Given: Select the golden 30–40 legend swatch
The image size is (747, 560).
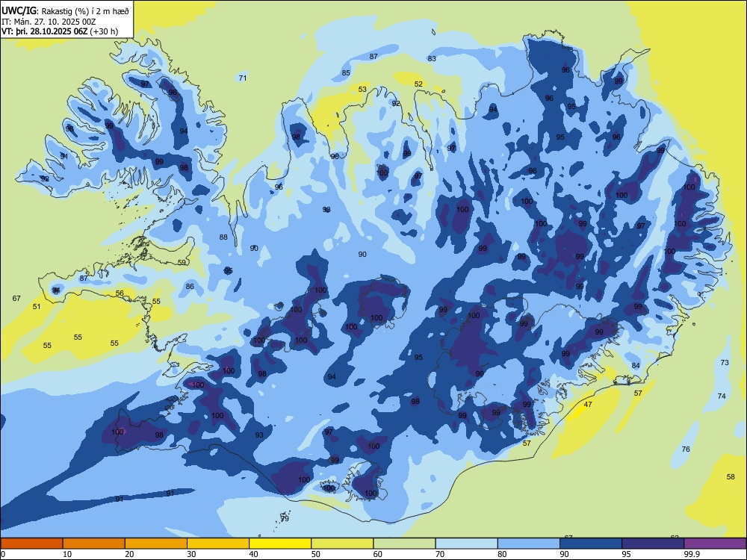Looking at the screenshot, I should coord(218,544).
